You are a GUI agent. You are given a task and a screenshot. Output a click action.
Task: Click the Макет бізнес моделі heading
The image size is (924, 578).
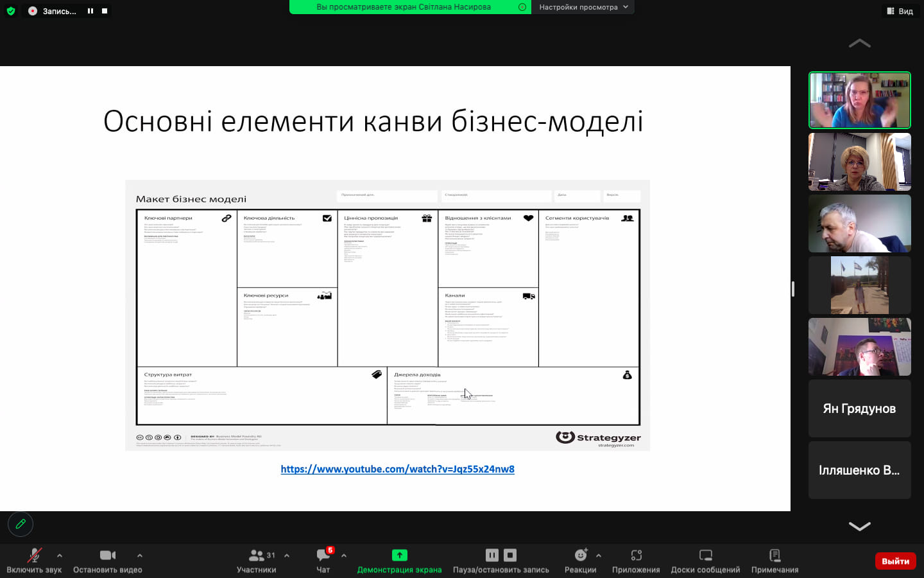point(191,199)
